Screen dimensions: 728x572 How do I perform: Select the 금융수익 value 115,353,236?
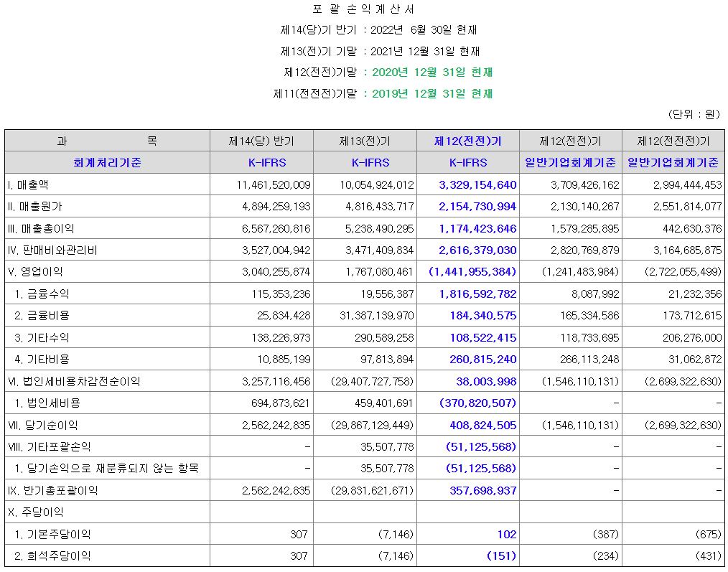[281, 294]
